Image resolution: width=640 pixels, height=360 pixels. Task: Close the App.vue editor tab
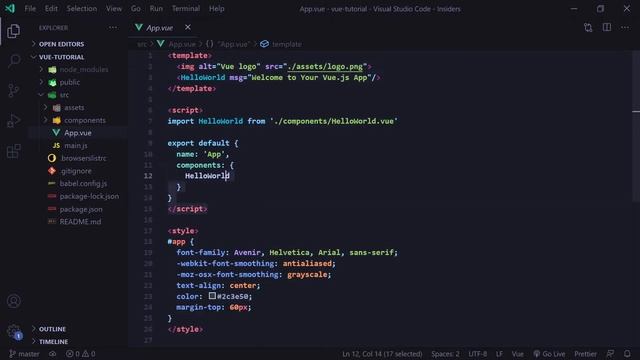(x=188, y=27)
